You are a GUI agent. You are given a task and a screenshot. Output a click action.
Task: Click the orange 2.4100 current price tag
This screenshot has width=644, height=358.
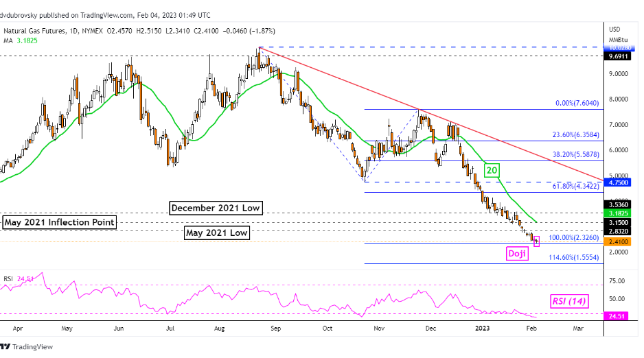click(x=617, y=242)
